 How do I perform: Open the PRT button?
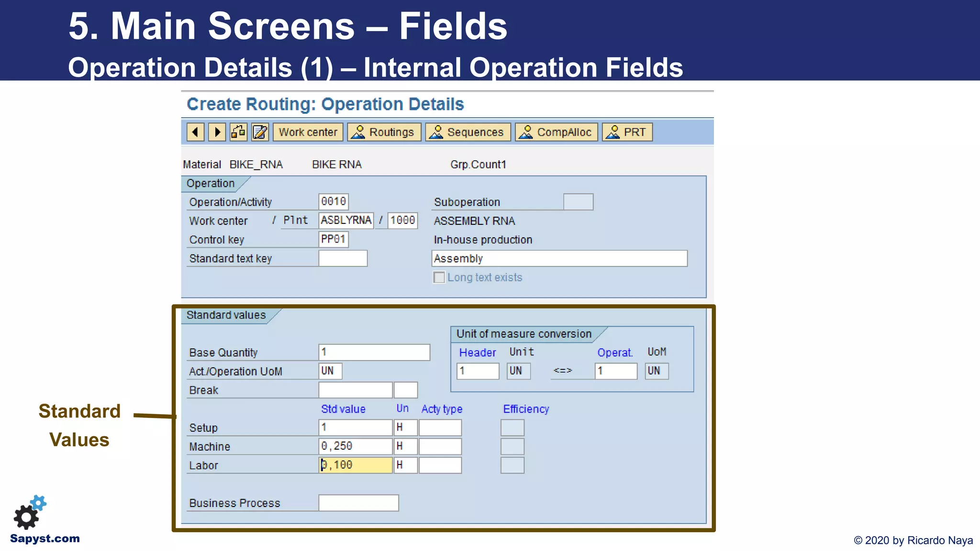coord(627,132)
